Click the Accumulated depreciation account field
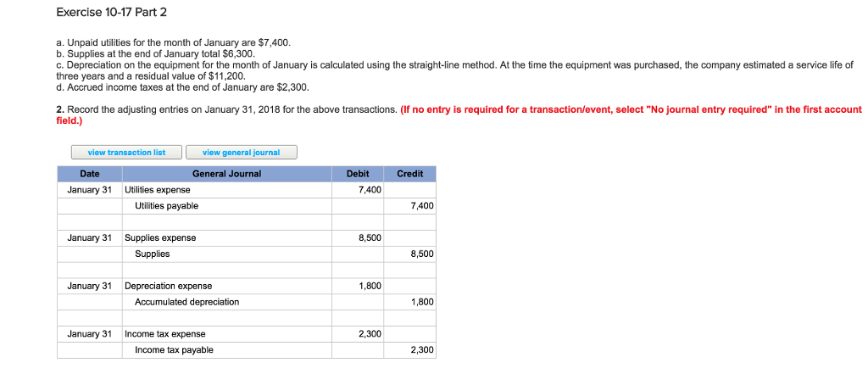 tap(227, 303)
